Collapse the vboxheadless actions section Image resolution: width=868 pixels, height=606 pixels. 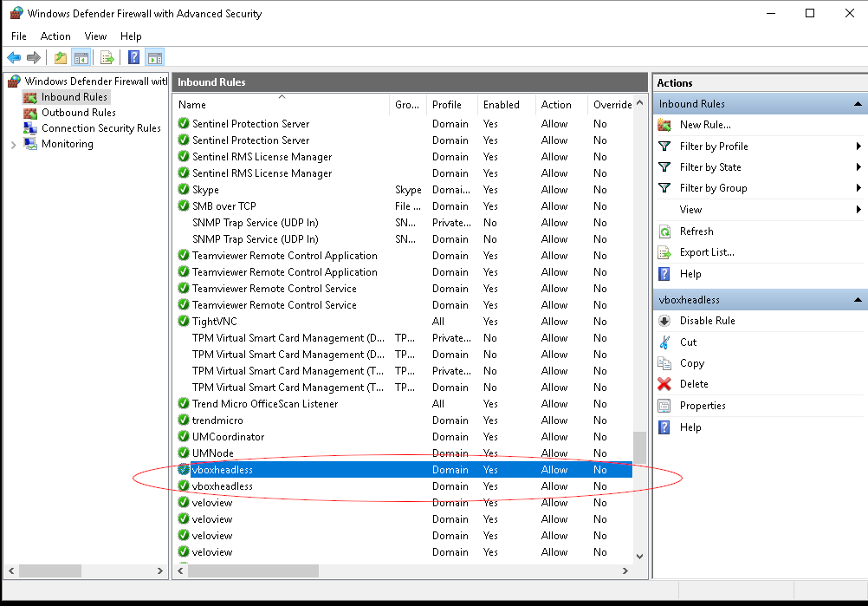pos(858,300)
